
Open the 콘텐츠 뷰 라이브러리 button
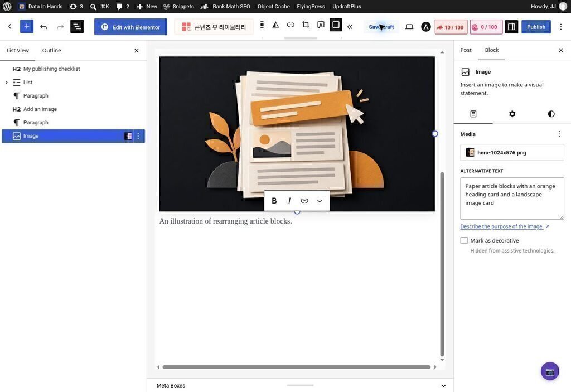coord(214,27)
